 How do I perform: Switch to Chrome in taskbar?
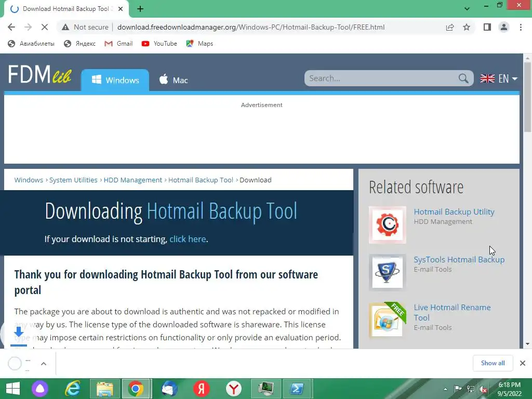coord(136,389)
